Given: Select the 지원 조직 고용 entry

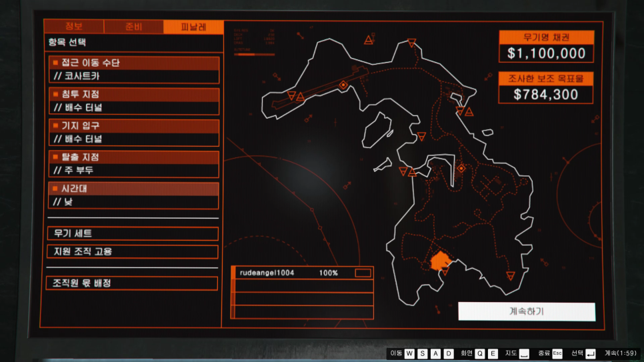Looking at the screenshot, I should click(133, 251).
